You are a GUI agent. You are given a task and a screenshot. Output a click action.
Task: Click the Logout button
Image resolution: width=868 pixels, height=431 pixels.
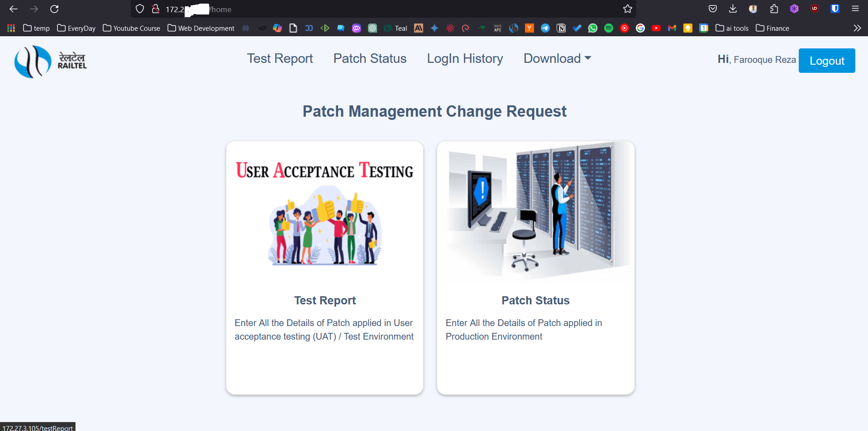tap(826, 61)
